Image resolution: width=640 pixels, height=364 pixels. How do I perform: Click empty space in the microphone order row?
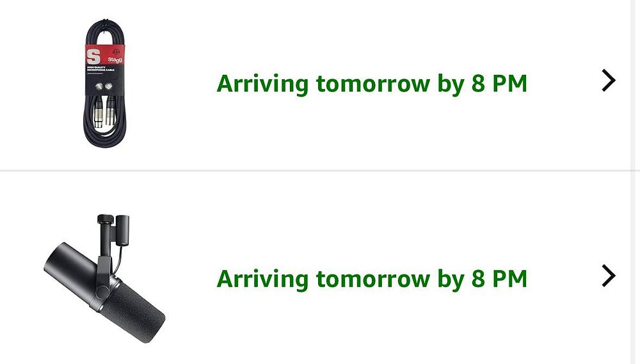pyautogui.click(x=384, y=333)
